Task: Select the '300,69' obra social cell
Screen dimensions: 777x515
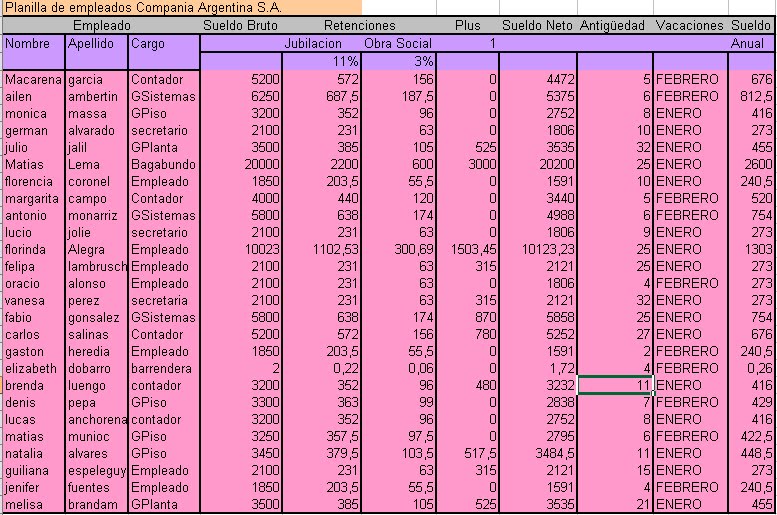Action: (399, 249)
